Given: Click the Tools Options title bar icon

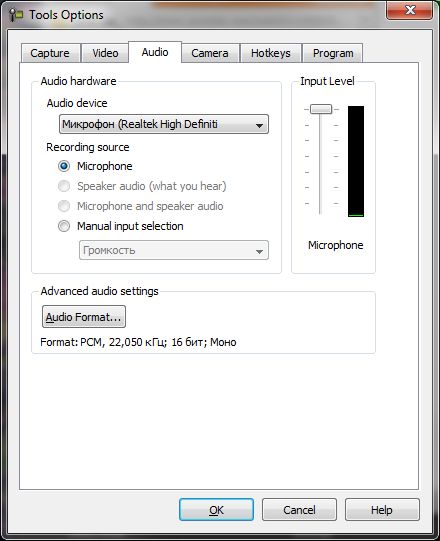Looking at the screenshot, I should coord(16,14).
